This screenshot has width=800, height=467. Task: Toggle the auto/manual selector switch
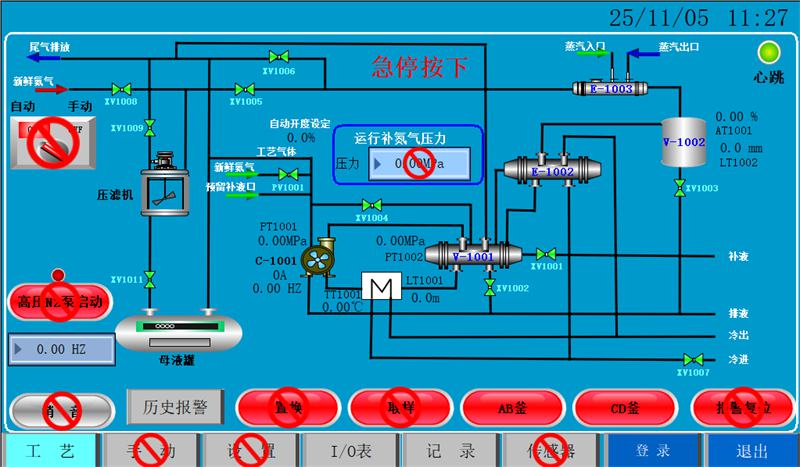50,142
